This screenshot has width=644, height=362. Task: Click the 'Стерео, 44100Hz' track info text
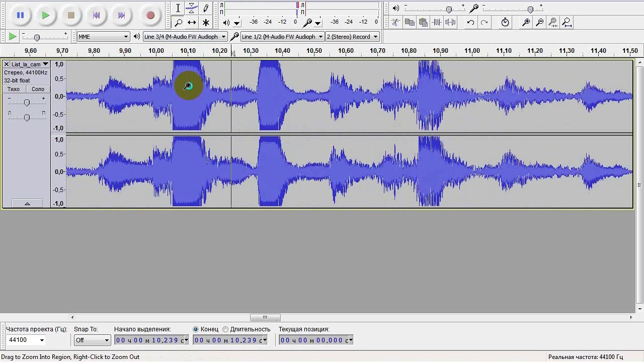pos(26,73)
